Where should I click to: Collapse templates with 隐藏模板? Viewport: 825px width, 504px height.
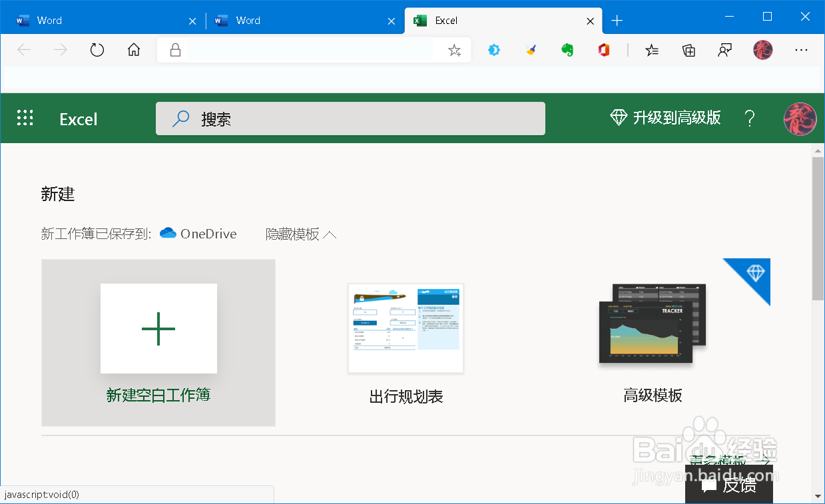301,234
